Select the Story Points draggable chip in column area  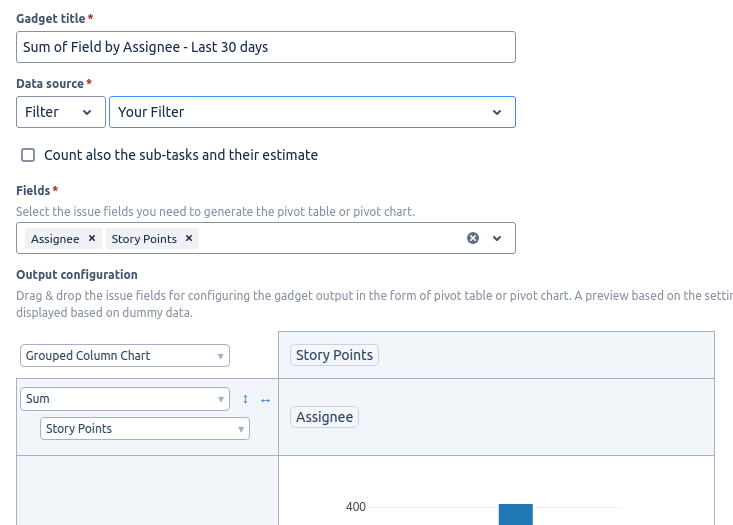tap(334, 355)
